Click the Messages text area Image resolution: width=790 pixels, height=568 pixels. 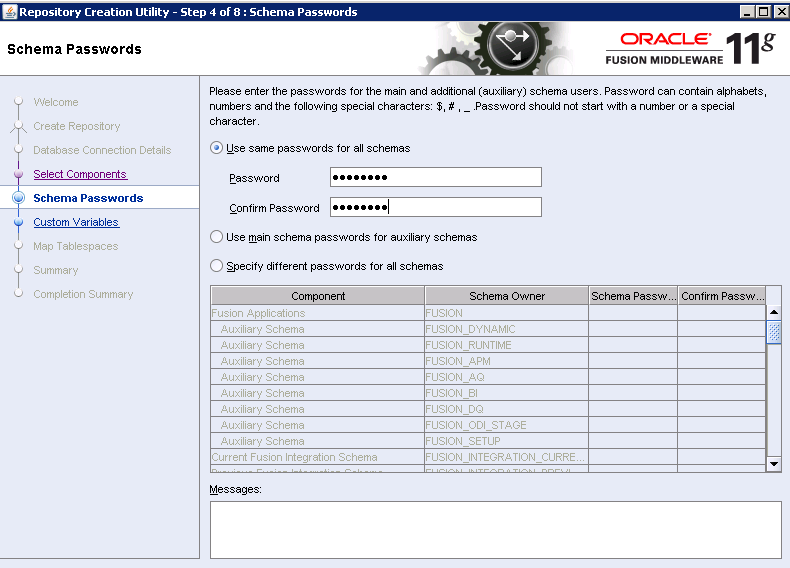(x=495, y=529)
